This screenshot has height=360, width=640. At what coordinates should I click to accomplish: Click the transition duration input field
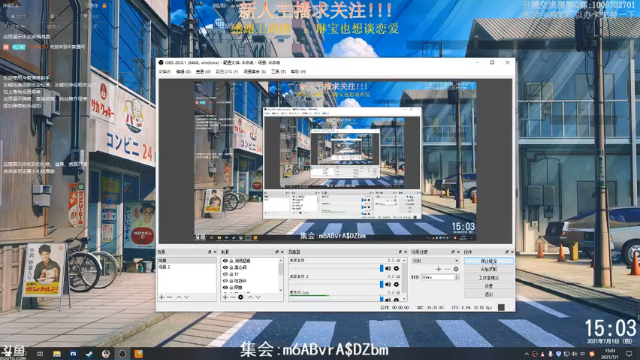(438, 277)
